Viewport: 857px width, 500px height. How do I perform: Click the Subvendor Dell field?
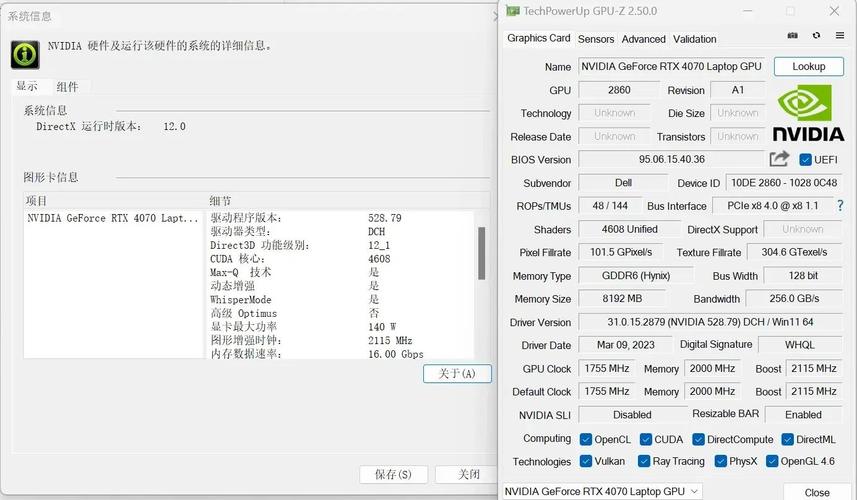(x=623, y=183)
